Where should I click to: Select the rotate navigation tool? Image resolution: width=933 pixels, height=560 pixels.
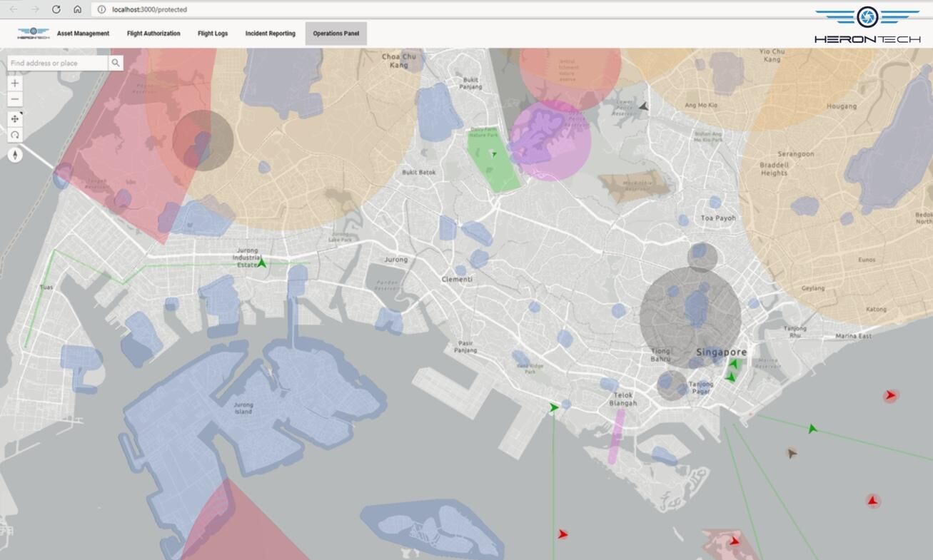15,135
